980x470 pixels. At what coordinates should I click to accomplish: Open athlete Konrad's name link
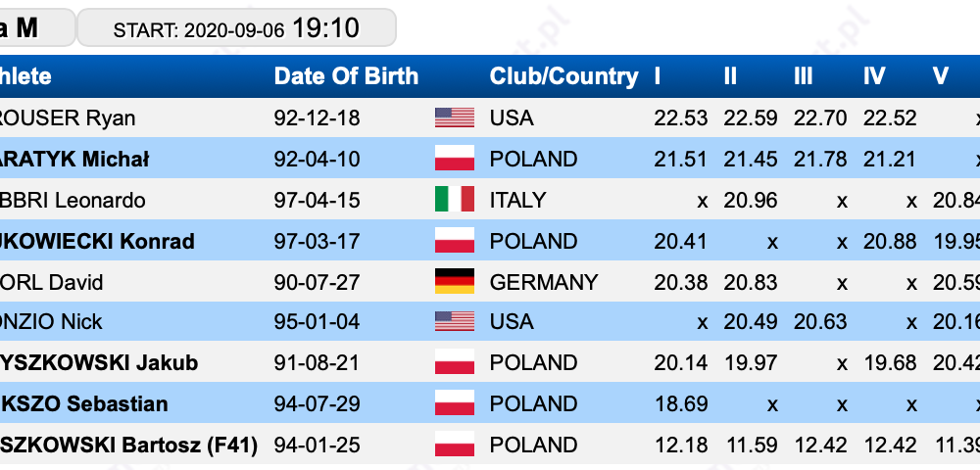pyautogui.click(x=97, y=241)
